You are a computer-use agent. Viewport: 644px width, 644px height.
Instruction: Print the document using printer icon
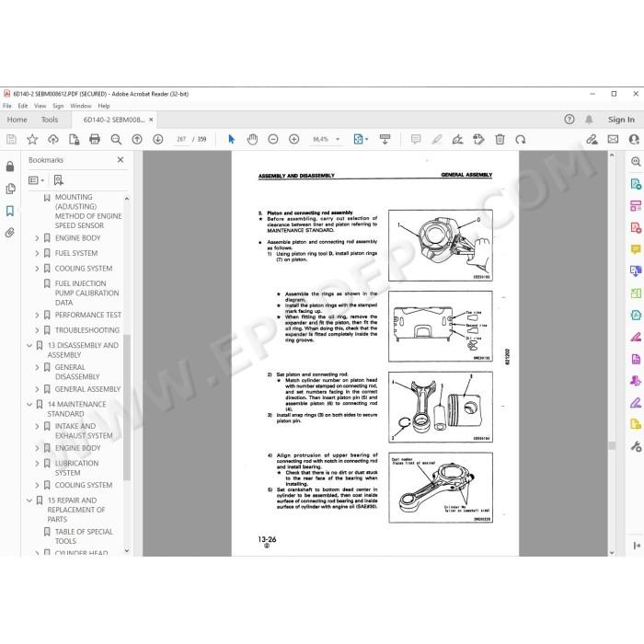coord(95,140)
